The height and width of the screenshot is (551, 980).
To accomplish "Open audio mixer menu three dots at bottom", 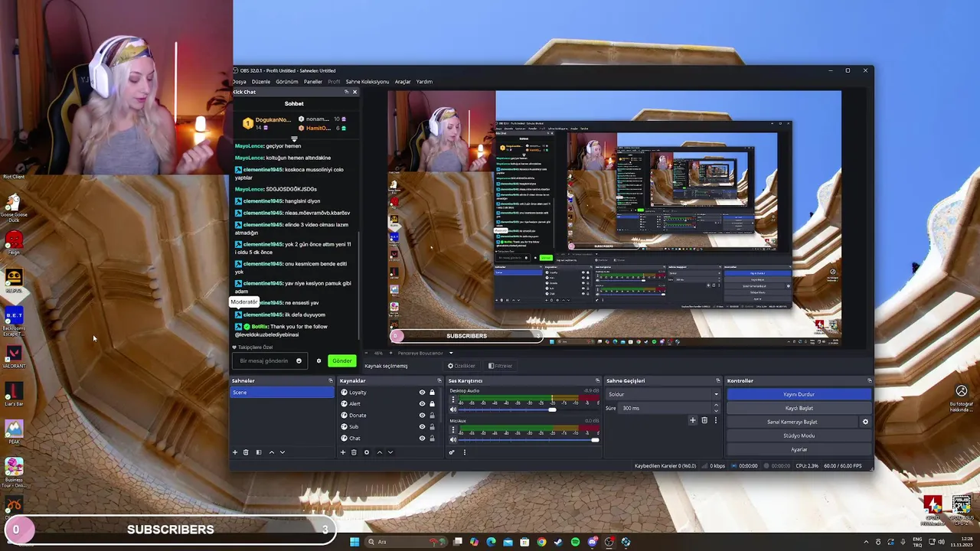I will pos(464,452).
